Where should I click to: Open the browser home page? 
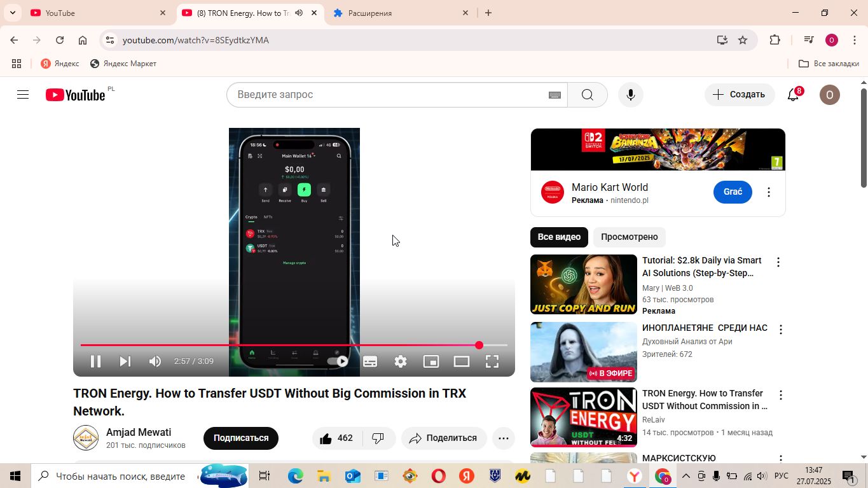click(83, 40)
